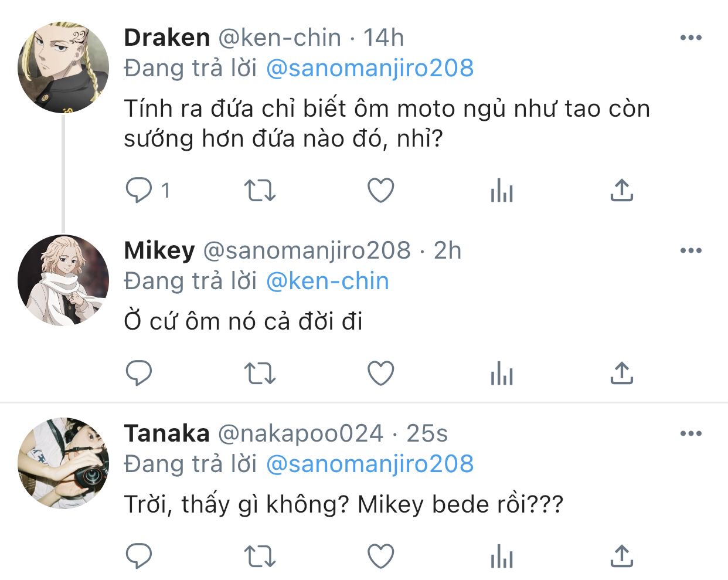Image resolution: width=728 pixels, height=580 pixels.
Task: Like Mikey's reply tweet
Action: click(x=380, y=373)
